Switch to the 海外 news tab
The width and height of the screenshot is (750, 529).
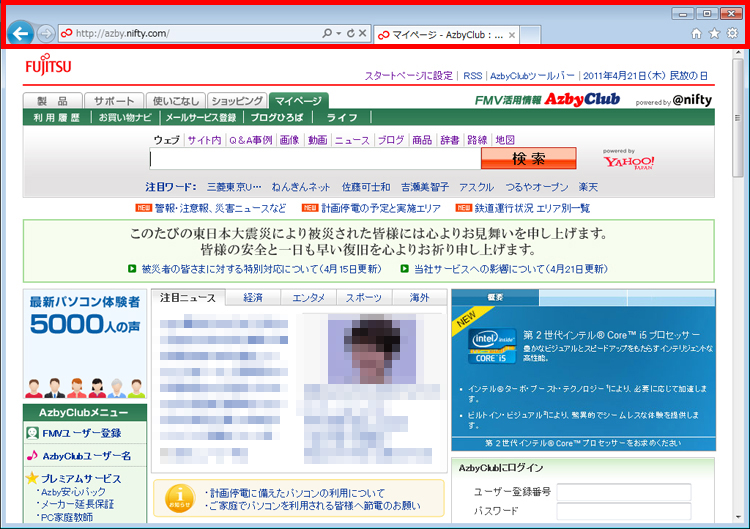click(419, 298)
